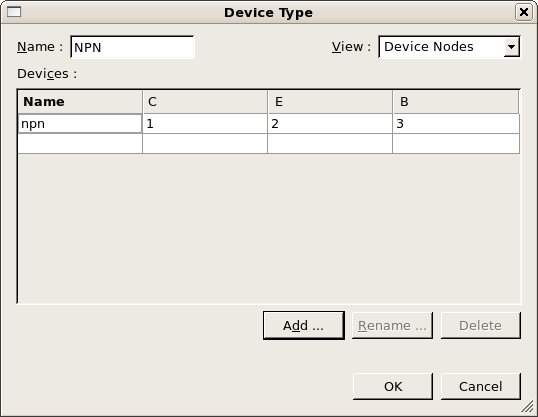The image size is (538, 417).
Task: Click the Delete button
Action: tap(480, 325)
